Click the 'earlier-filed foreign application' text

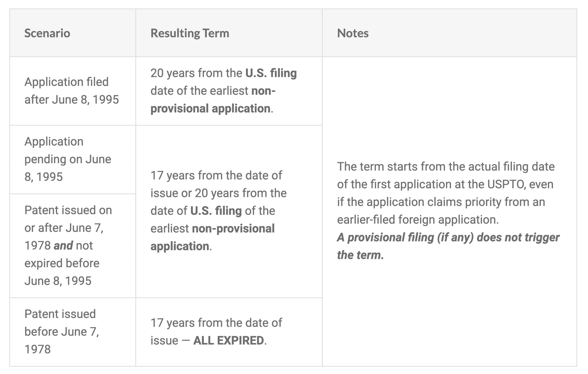click(418, 220)
